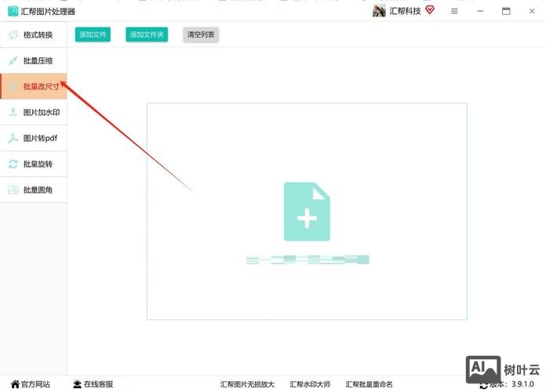Switch to 批量旋转 tab
The image size is (546, 392).
click(34, 164)
